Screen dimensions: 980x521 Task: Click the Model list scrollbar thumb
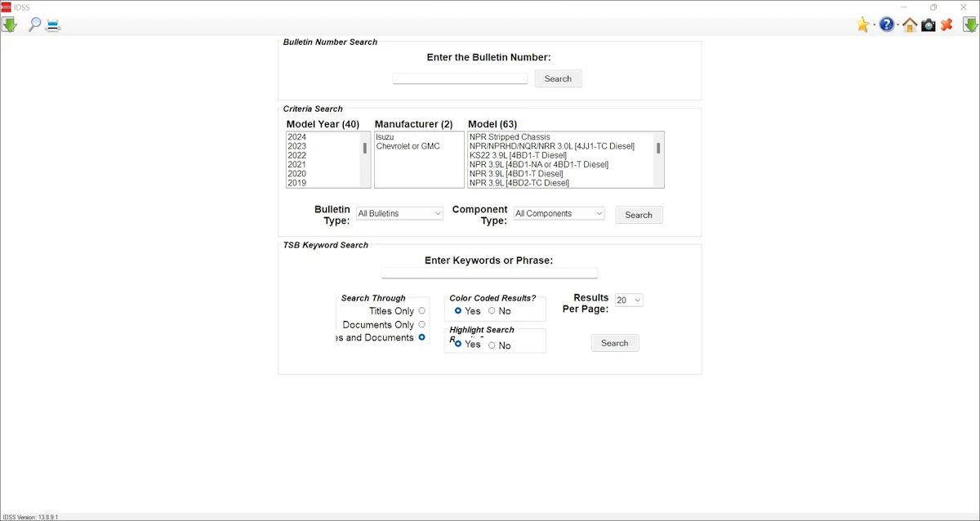pyautogui.click(x=658, y=148)
